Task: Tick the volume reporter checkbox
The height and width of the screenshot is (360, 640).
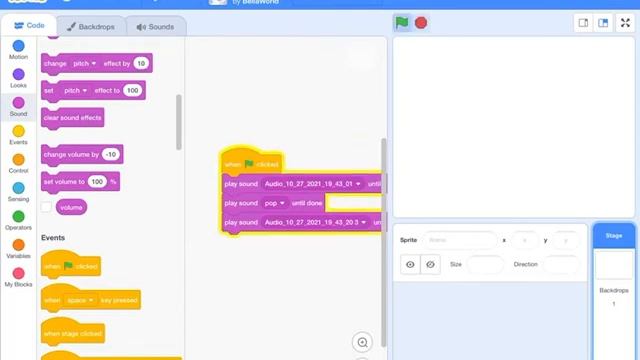Action: click(x=46, y=207)
